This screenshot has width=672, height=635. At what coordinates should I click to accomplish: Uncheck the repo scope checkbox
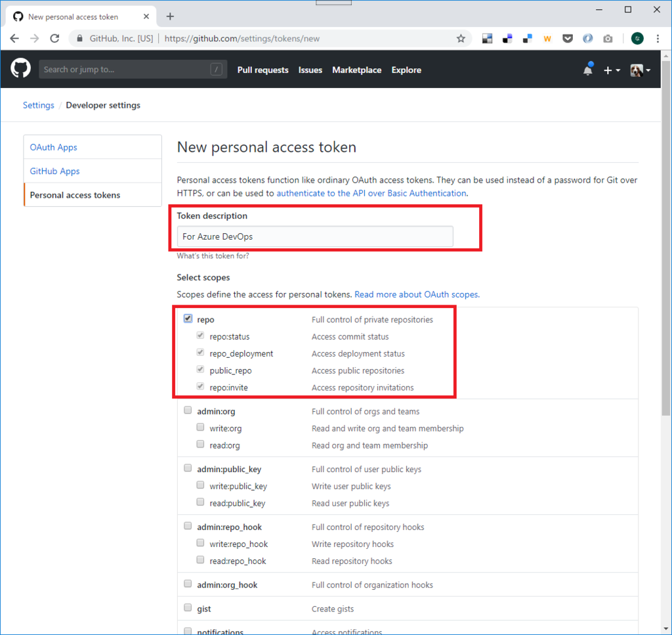pyautogui.click(x=188, y=318)
